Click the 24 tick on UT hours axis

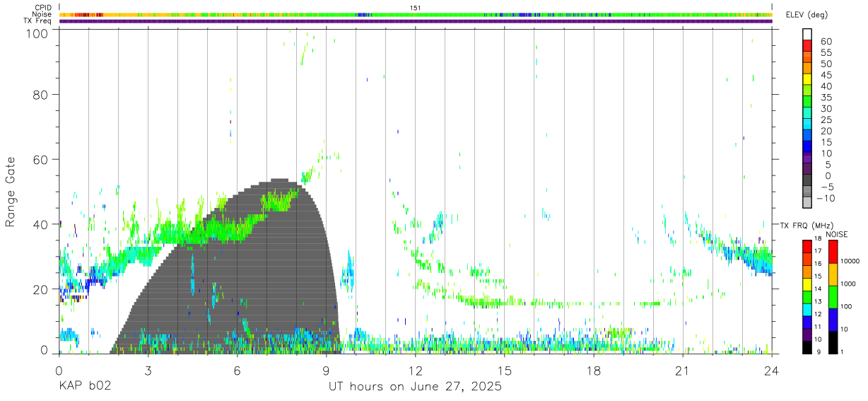click(x=772, y=370)
